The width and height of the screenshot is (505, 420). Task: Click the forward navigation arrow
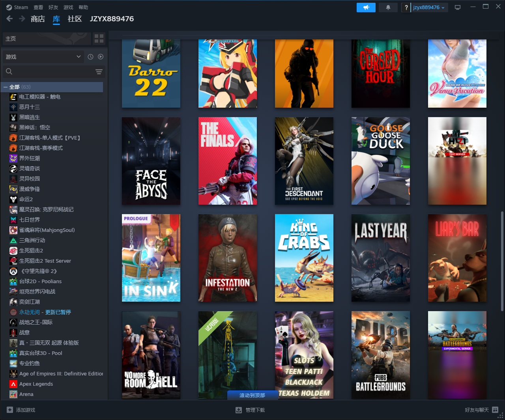[x=22, y=19]
